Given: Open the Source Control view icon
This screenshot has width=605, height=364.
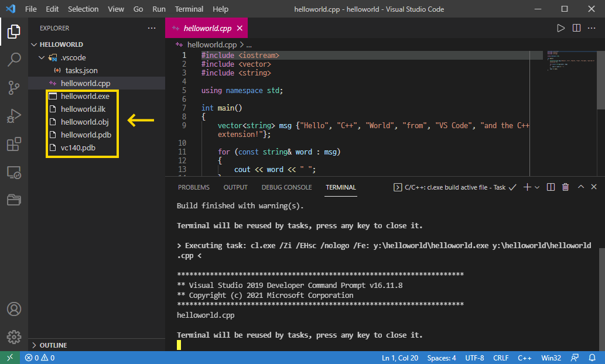Looking at the screenshot, I should [x=14, y=88].
